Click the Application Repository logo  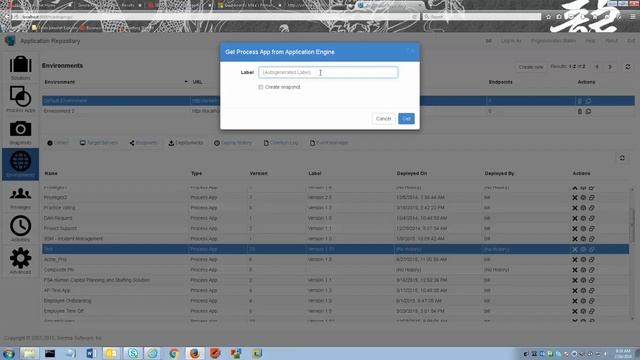[10, 41]
